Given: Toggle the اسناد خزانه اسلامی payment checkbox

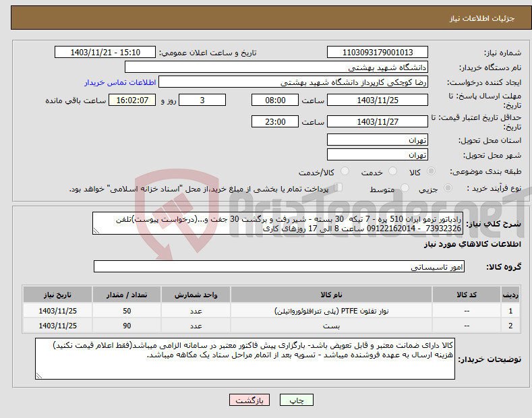Looking at the screenshot, I should pos(338,187).
